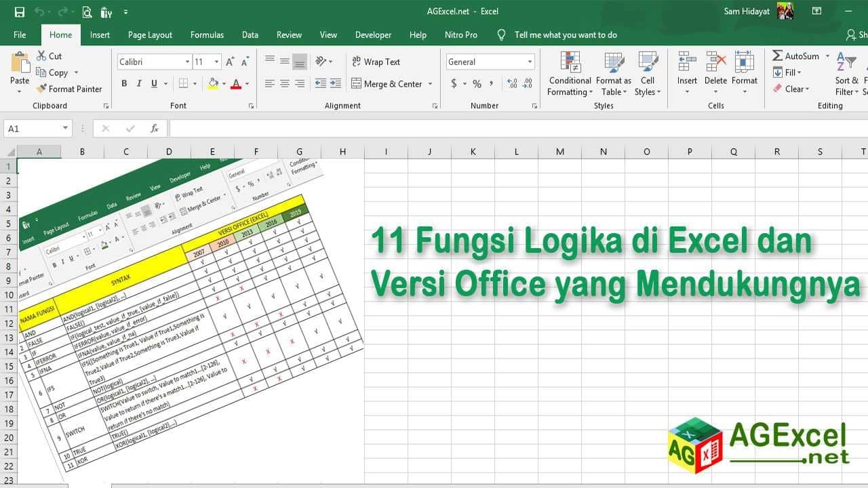The width and height of the screenshot is (868, 488).
Task: Expand the Borders dropdown arrow
Action: [x=195, y=84]
